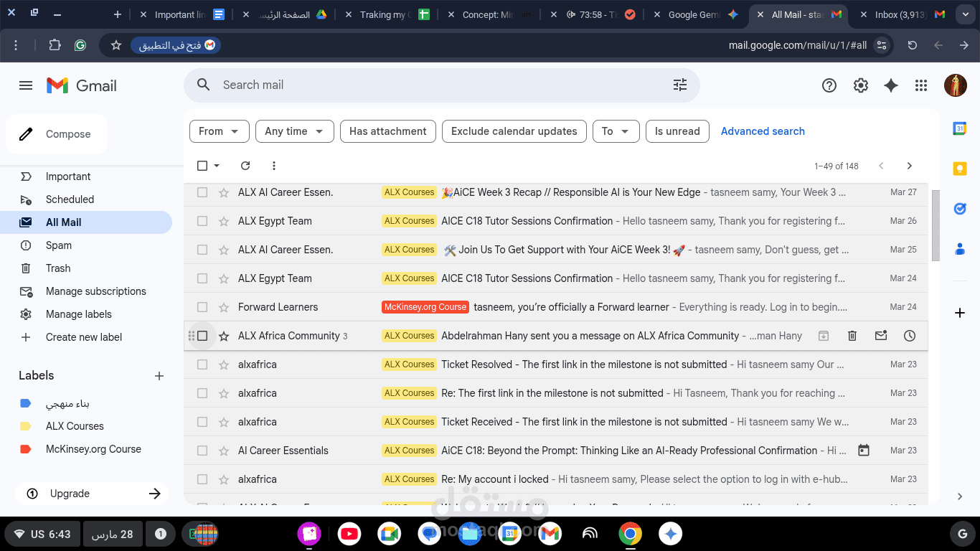The image size is (980, 551).
Task: Open Gemini sparkle icon in header
Action: [x=891, y=85]
